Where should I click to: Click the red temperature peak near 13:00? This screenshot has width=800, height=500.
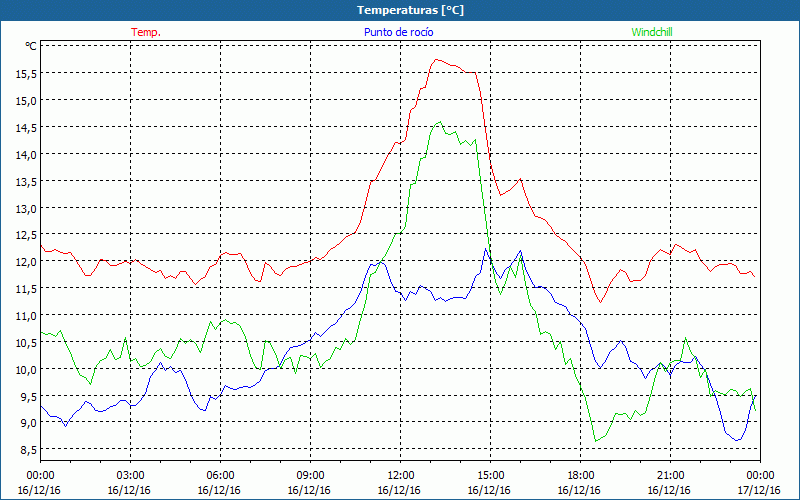click(x=436, y=60)
